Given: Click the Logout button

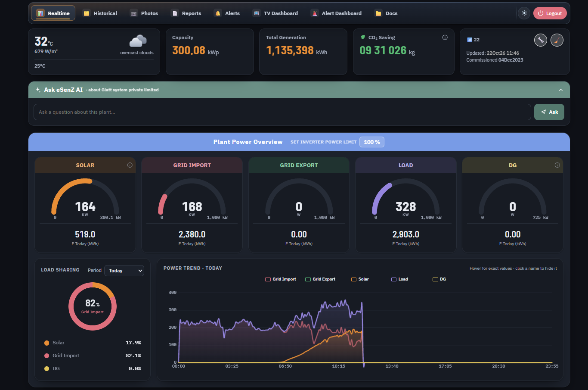Looking at the screenshot, I should (x=550, y=13).
